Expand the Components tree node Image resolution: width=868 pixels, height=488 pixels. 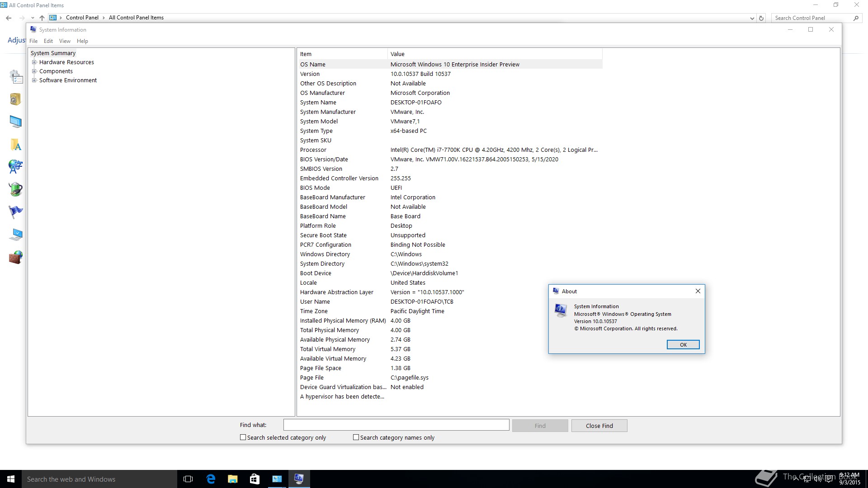click(34, 71)
